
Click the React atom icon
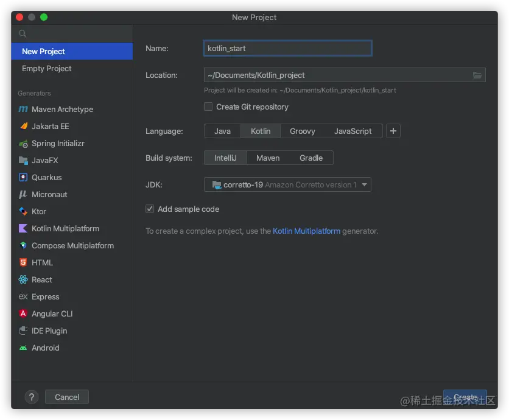tap(23, 279)
